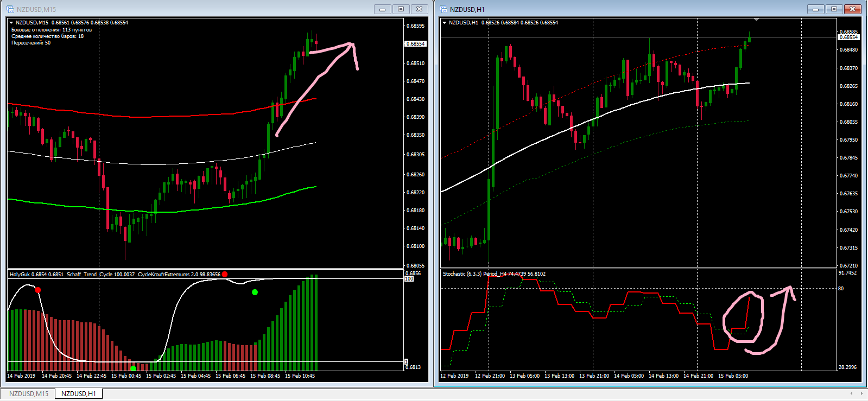Close the NZDUSD,H1 chart window
Image resolution: width=868 pixels, height=401 pixels.
pos(853,9)
